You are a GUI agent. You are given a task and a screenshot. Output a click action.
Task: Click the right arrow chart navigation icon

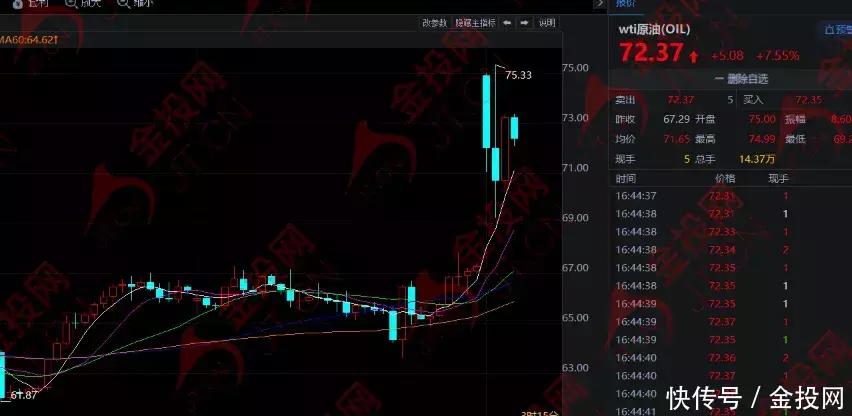coord(523,22)
